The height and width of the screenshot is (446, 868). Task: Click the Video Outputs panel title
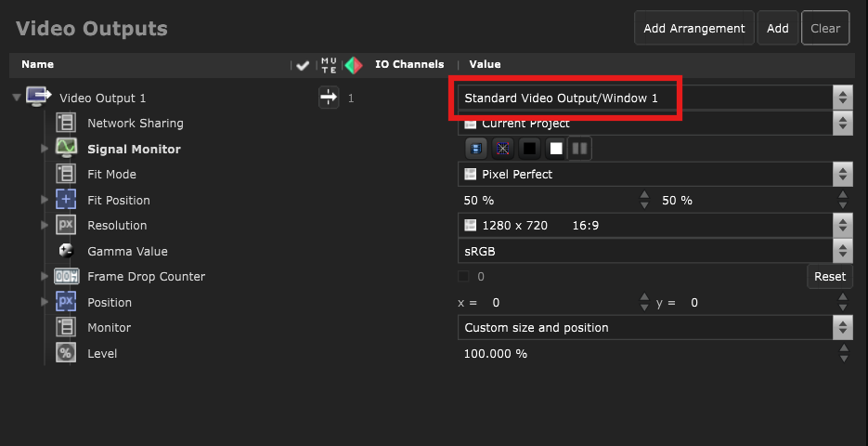(x=91, y=28)
